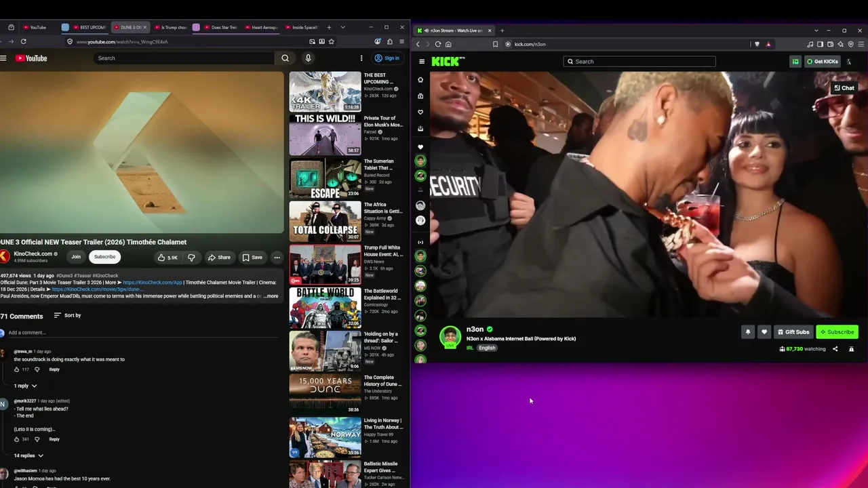The image size is (868, 488).
Task: Open YouTube settings three-dot menu beside Sign in
Action: (361, 58)
